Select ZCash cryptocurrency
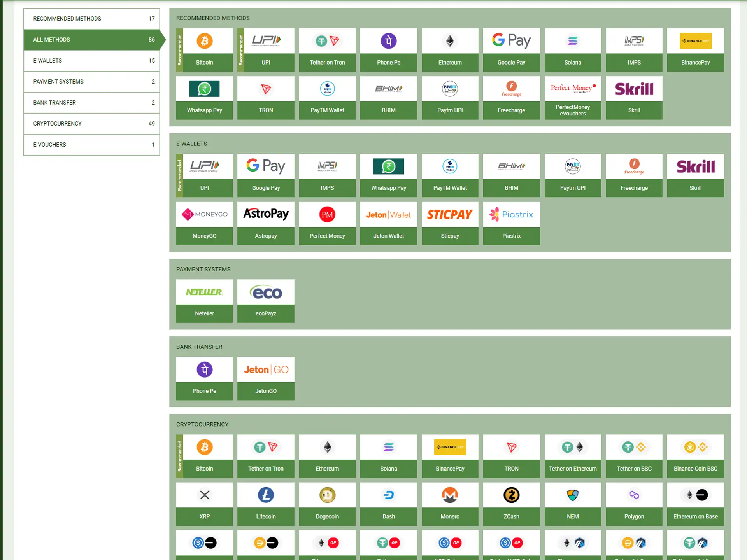This screenshot has width=747, height=560. 511,504
